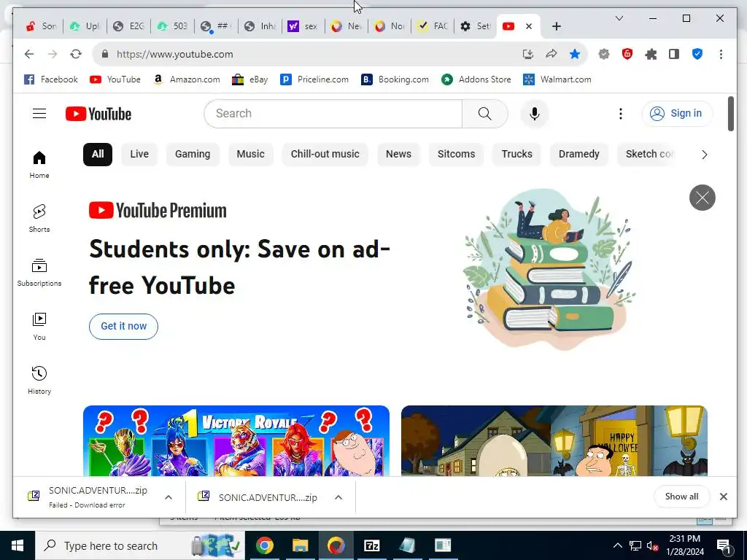This screenshot has height=560, width=747.
Task: Switch to the FAC tab
Action: 432,26
